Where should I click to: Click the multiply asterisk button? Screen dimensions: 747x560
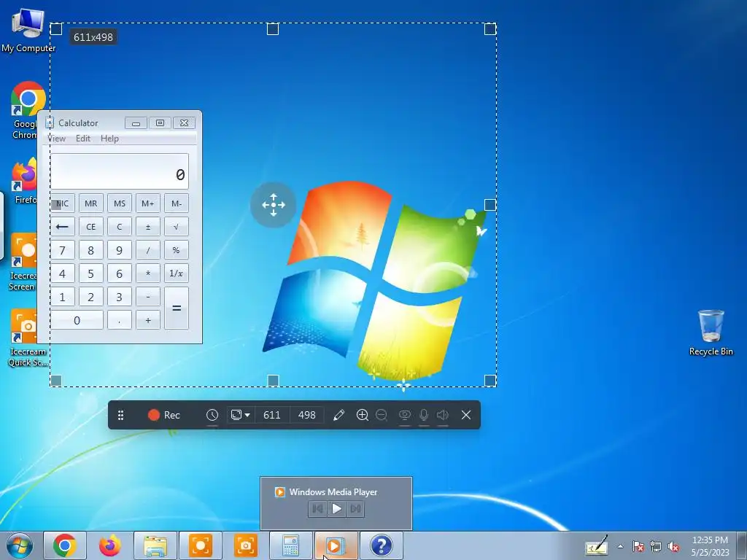pos(147,273)
